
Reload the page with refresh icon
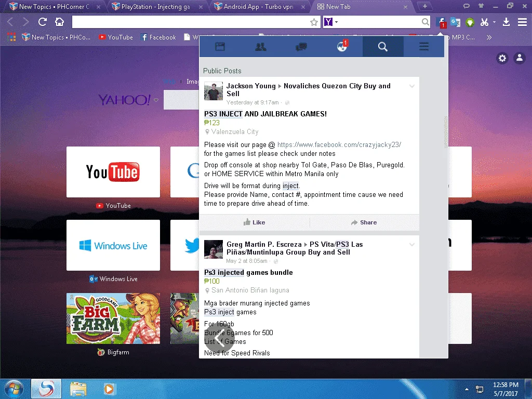click(43, 22)
